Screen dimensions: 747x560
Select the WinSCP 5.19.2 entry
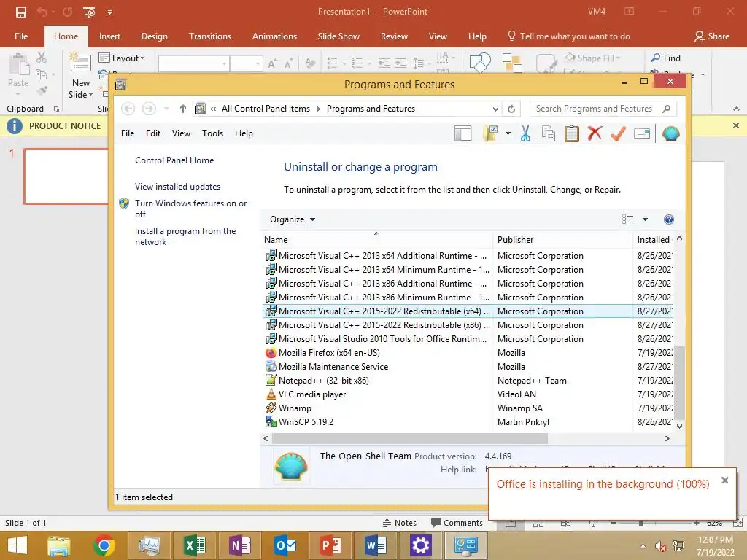(306, 422)
